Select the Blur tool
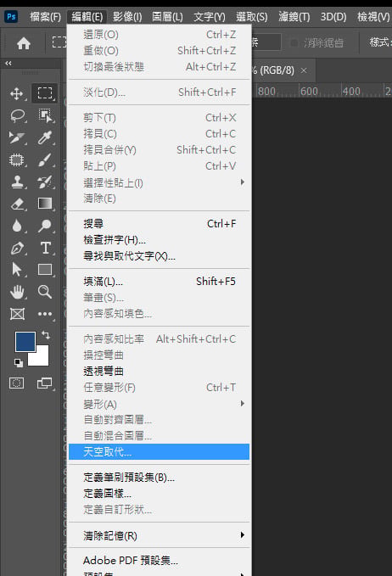 (17, 226)
